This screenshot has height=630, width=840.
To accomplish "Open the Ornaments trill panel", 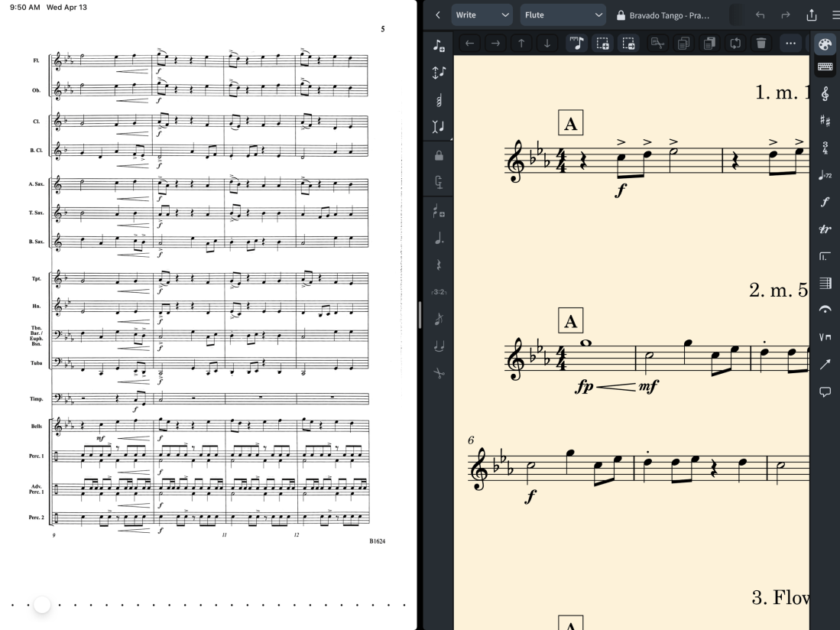I will pyautogui.click(x=825, y=229).
